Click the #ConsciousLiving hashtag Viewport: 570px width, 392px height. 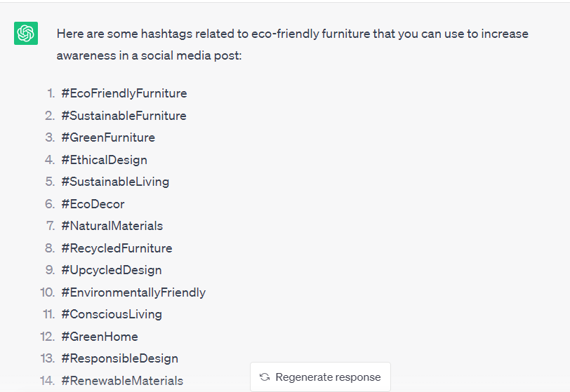tap(112, 314)
